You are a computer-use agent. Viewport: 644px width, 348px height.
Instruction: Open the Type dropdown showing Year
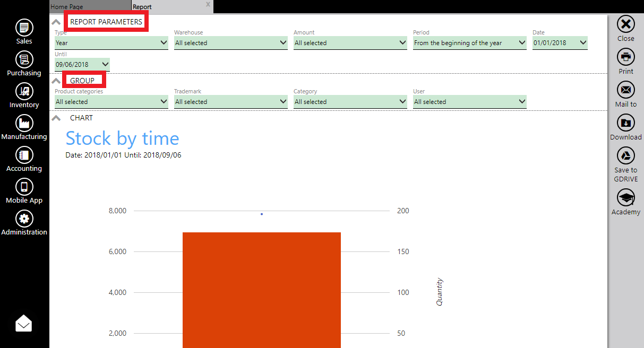point(111,43)
